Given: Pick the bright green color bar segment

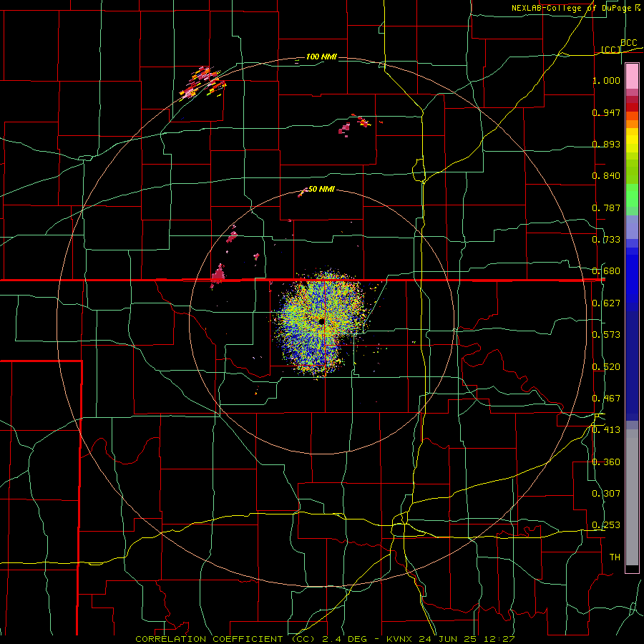Looking at the screenshot, I should coord(632,195).
